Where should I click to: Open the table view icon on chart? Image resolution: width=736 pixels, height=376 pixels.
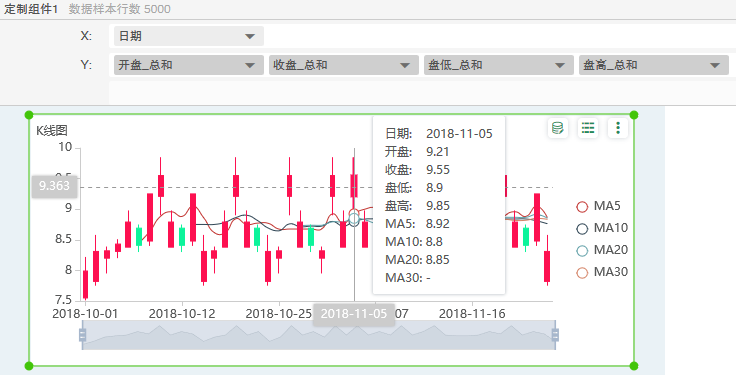coord(588,128)
